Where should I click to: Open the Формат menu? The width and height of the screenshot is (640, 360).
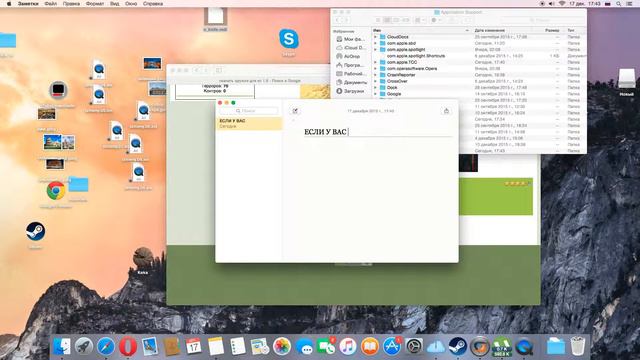pos(95,4)
